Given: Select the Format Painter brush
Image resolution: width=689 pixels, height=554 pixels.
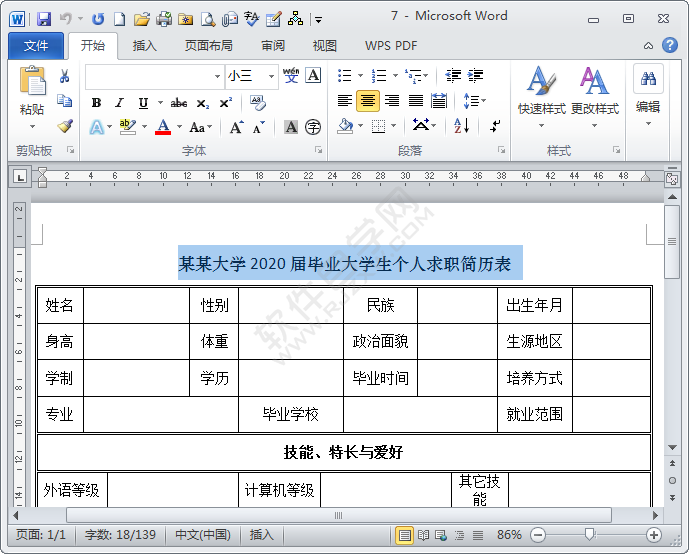Looking at the screenshot, I should (x=65, y=126).
